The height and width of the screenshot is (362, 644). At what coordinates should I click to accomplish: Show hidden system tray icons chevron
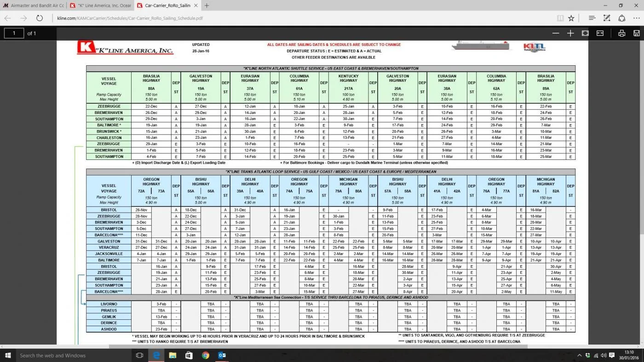(580, 355)
